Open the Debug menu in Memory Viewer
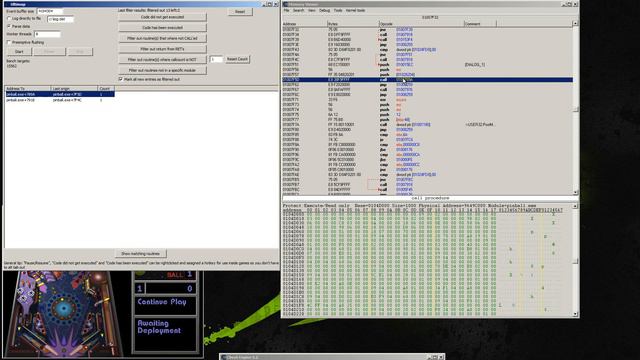640x360 pixels. coord(324,10)
